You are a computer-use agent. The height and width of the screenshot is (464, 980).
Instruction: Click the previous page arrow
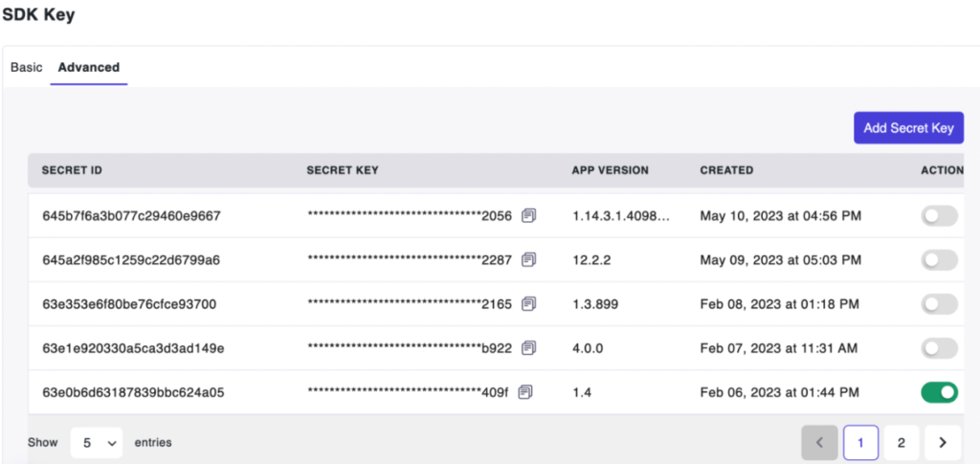[x=819, y=443]
